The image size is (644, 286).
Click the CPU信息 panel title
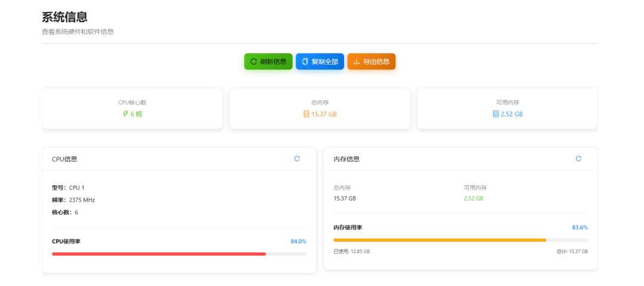pyautogui.click(x=64, y=159)
